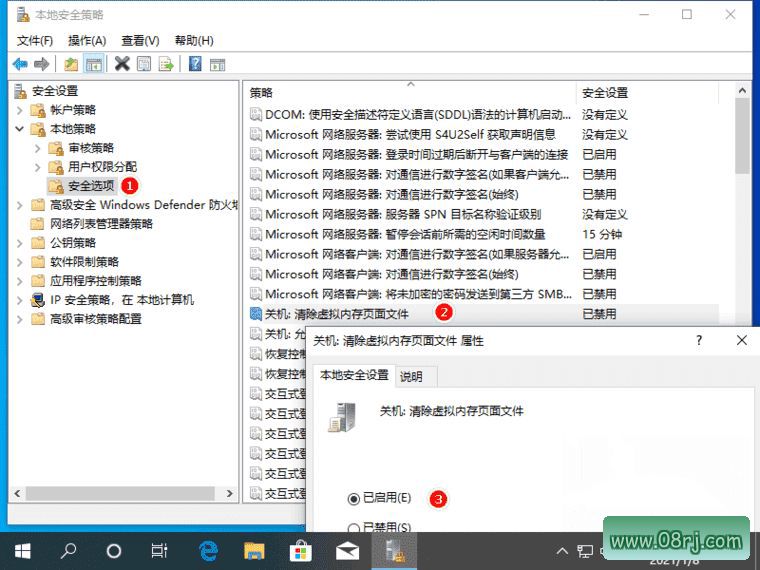This screenshot has height=570, width=760.
Task: Switch to the 本地安全设置 tab
Action: click(x=354, y=375)
